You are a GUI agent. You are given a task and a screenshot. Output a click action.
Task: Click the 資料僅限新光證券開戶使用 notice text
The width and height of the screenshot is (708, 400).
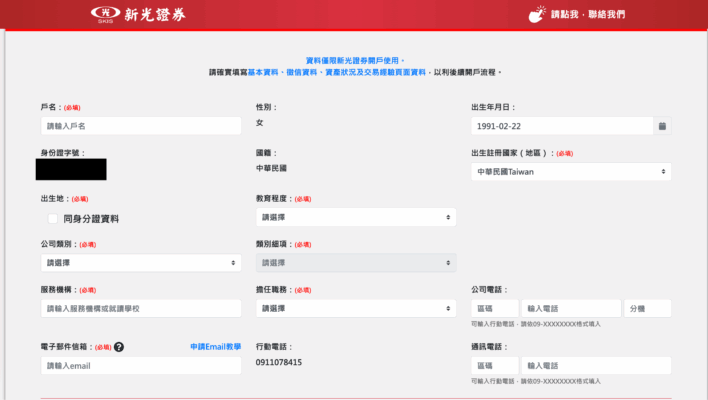(355, 60)
